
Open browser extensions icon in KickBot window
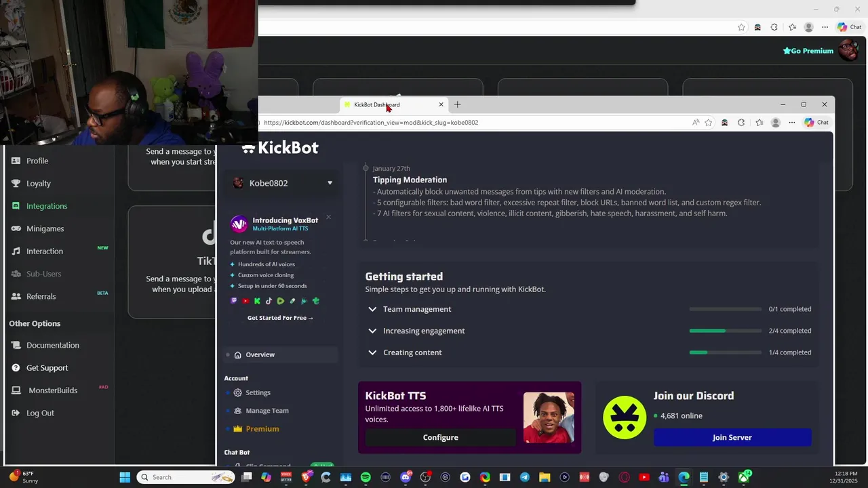point(741,123)
